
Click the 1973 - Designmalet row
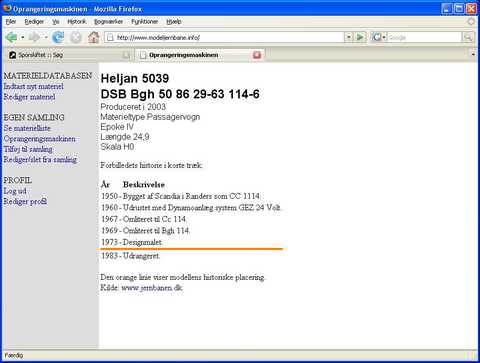pyautogui.click(x=131, y=242)
